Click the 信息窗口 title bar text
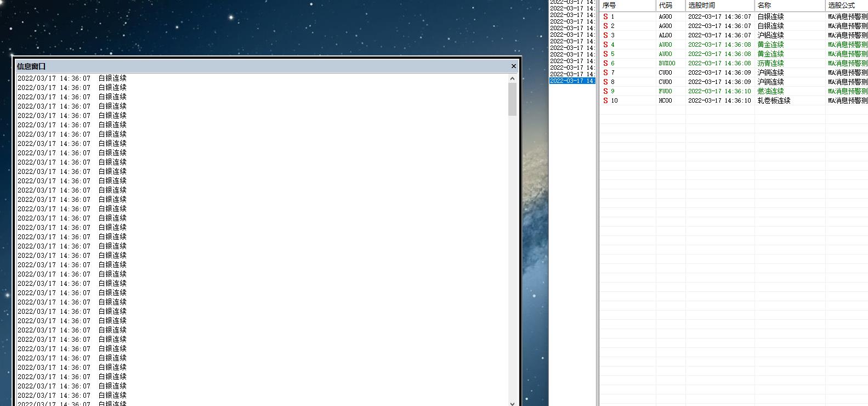 click(31, 66)
